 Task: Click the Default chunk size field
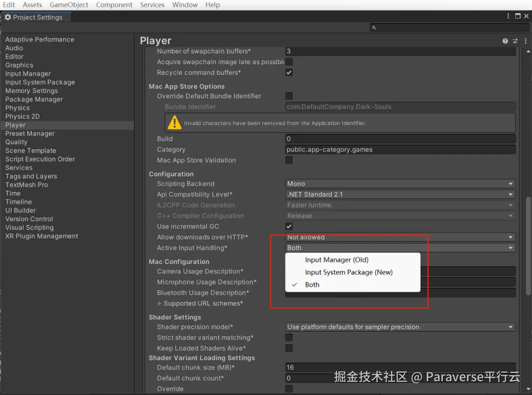[400, 367]
